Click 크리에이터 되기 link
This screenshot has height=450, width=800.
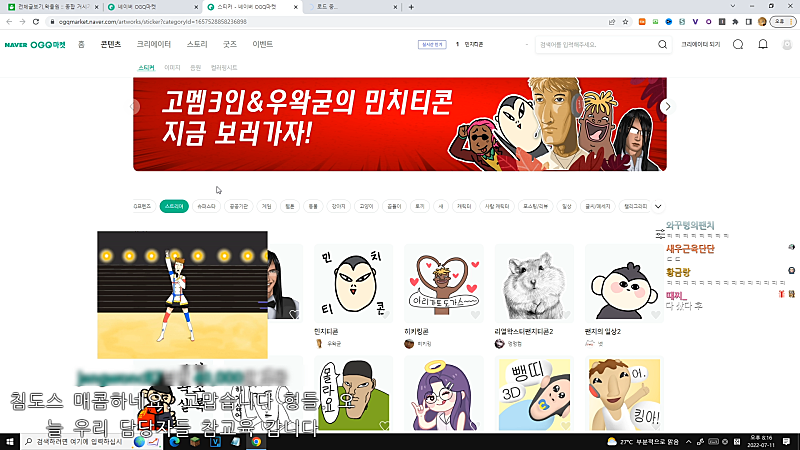pyautogui.click(x=701, y=44)
